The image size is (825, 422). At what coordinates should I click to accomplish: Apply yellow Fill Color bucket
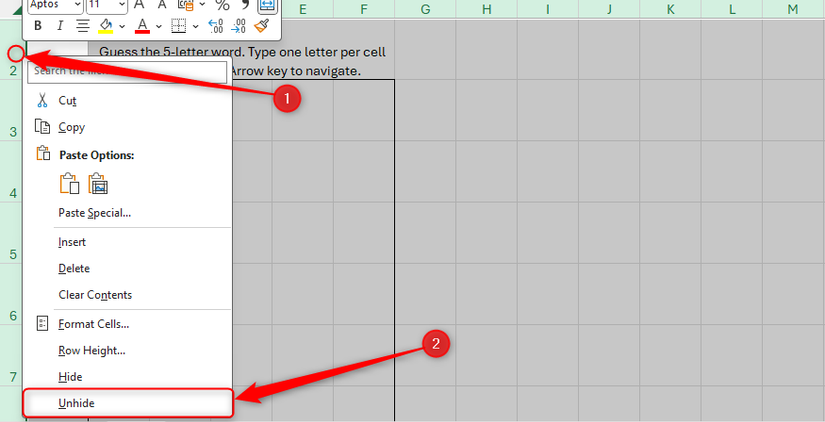tap(106, 25)
